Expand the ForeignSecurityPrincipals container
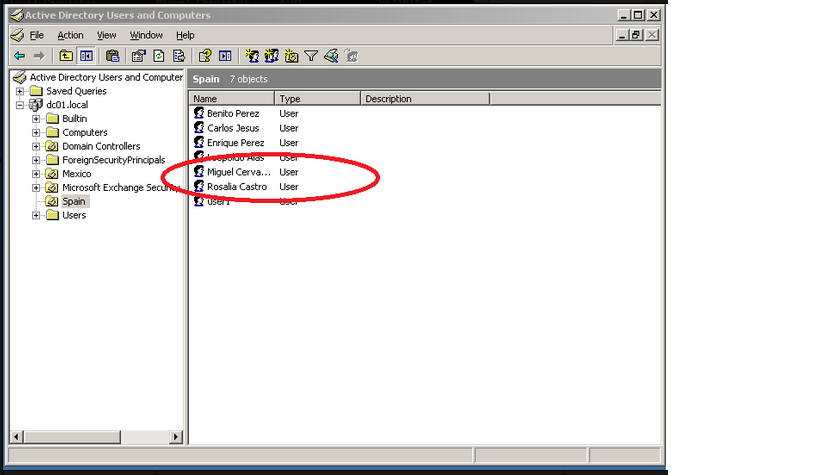The image size is (819, 475). point(36,160)
